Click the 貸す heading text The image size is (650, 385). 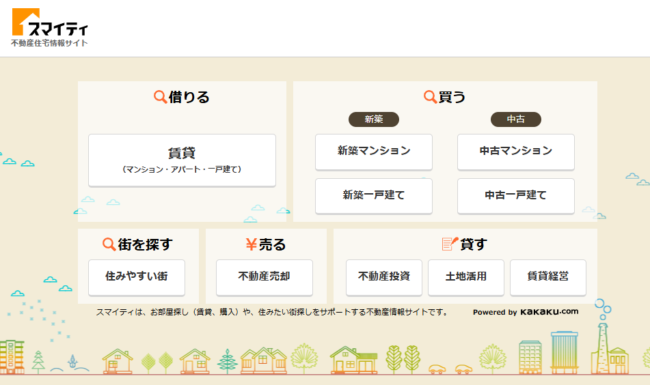click(x=474, y=244)
